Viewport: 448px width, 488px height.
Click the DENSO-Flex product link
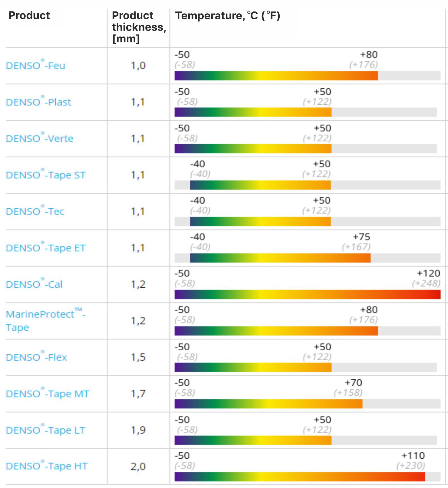[x=36, y=357]
